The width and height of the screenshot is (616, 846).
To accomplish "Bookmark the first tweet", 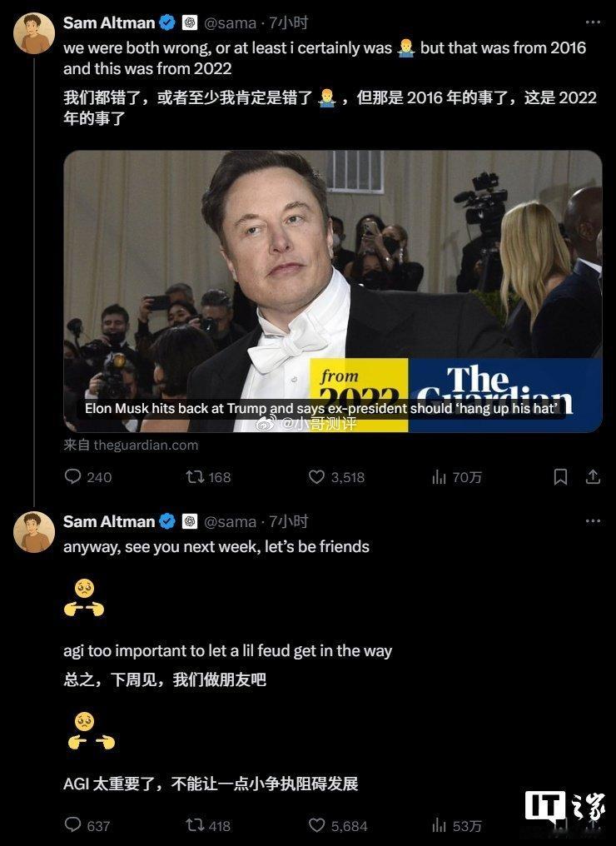I will (x=560, y=477).
